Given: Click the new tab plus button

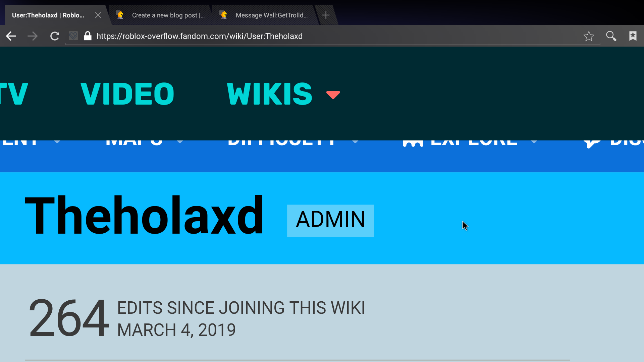Looking at the screenshot, I should [x=326, y=15].
